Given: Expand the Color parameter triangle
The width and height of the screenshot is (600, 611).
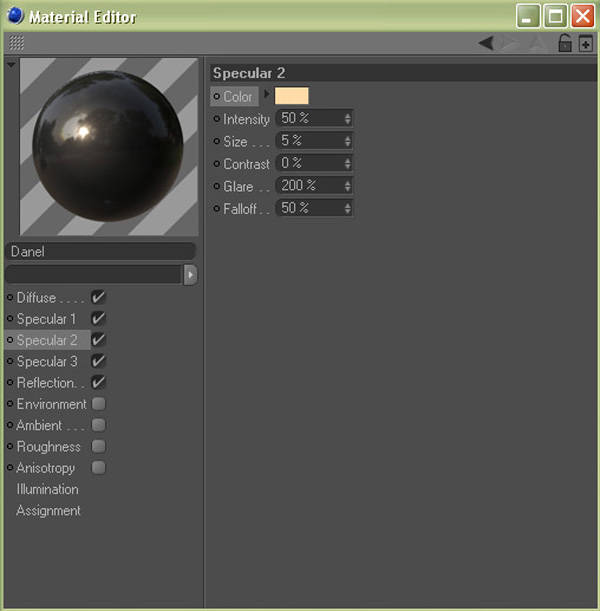Looking at the screenshot, I should [x=267, y=96].
